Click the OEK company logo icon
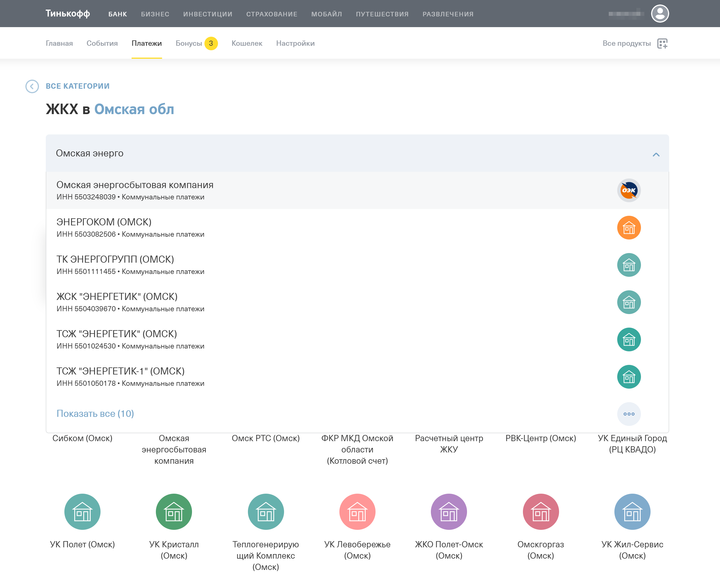 pyautogui.click(x=629, y=190)
